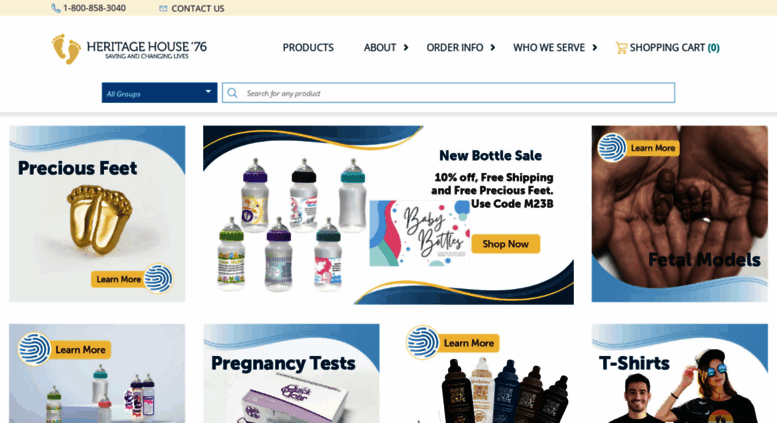Expand the Who We Serve submenu arrow
The height and width of the screenshot is (423, 777).
coord(595,48)
